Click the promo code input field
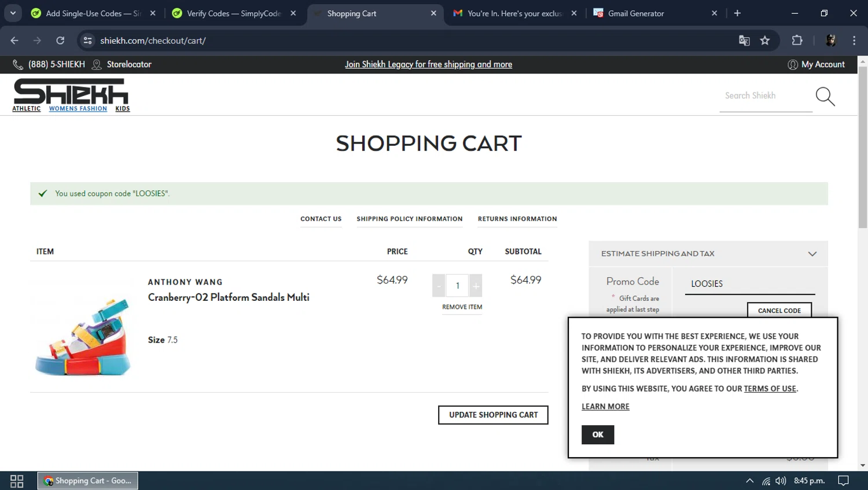Screen dimensions: 868x490 coord(750,284)
